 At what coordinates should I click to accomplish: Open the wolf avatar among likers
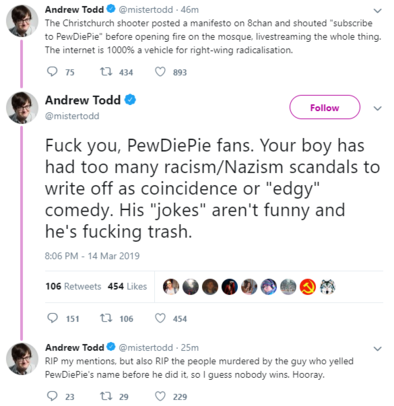(x=327, y=287)
